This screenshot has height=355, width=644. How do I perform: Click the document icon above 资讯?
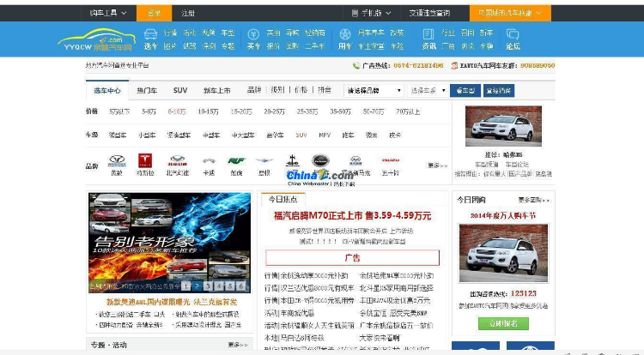tap(428, 33)
